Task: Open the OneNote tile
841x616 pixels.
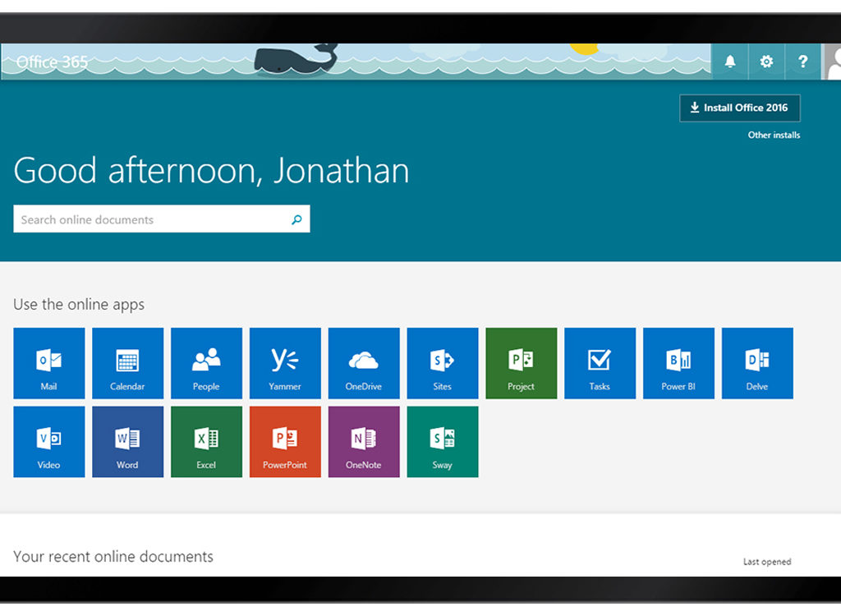Action: [x=364, y=442]
